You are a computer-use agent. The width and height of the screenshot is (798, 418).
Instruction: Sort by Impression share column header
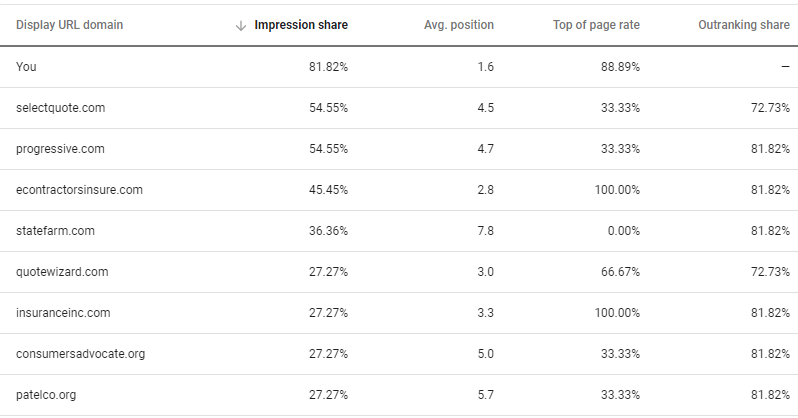click(301, 25)
